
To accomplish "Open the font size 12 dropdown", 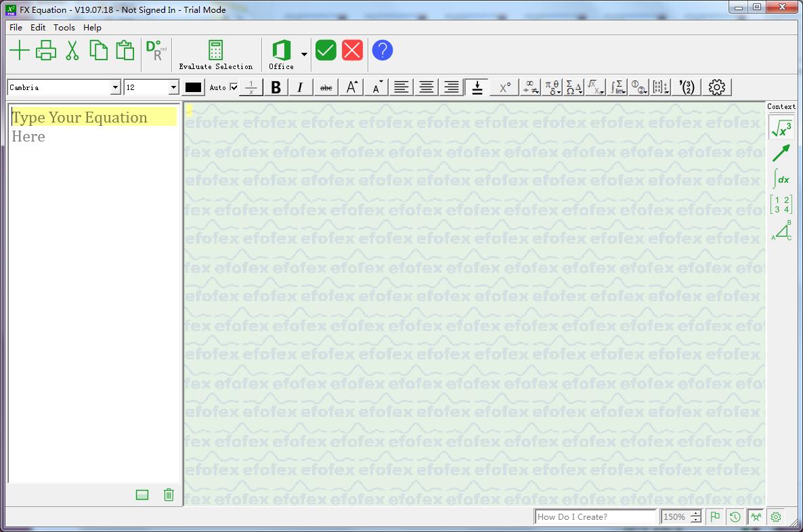I will [173, 87].
